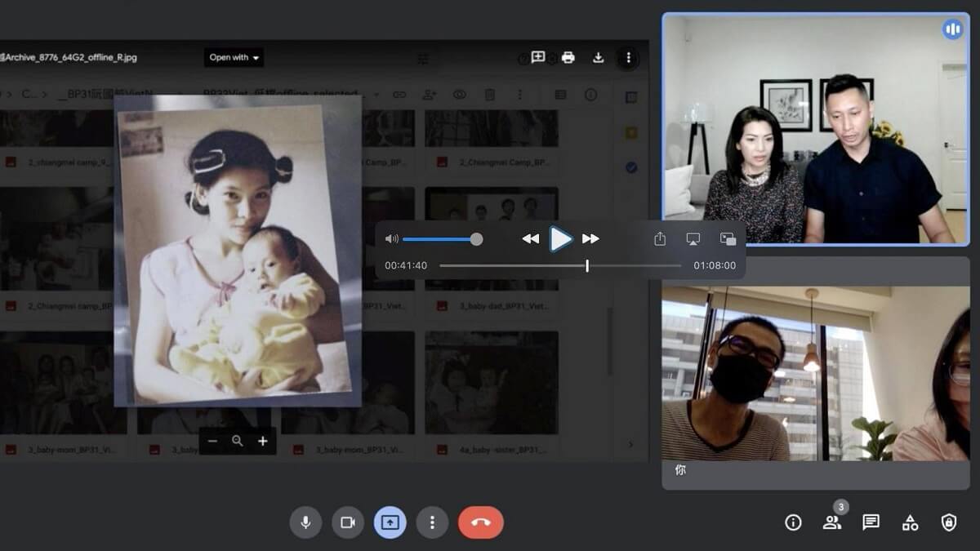This screenshot has width=980, height=551.
Task: Start AirPlay from the player
Action: click(x=693, y=239)
